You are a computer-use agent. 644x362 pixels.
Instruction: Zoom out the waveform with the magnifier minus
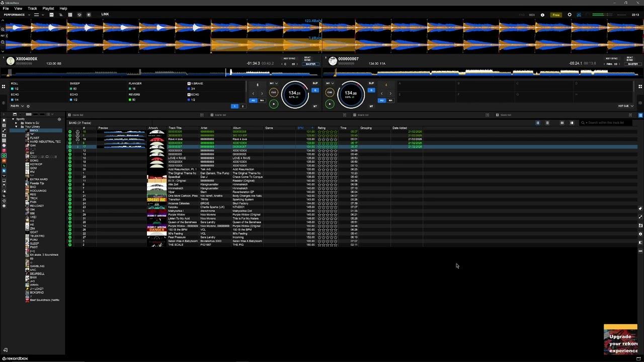[x=3, y=42]
